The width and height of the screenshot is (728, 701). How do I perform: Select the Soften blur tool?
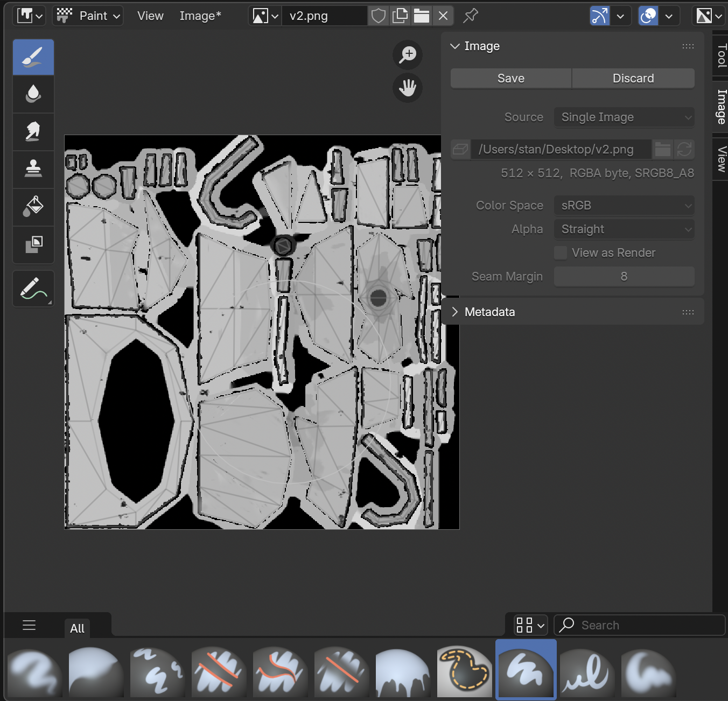coord(33,94)
